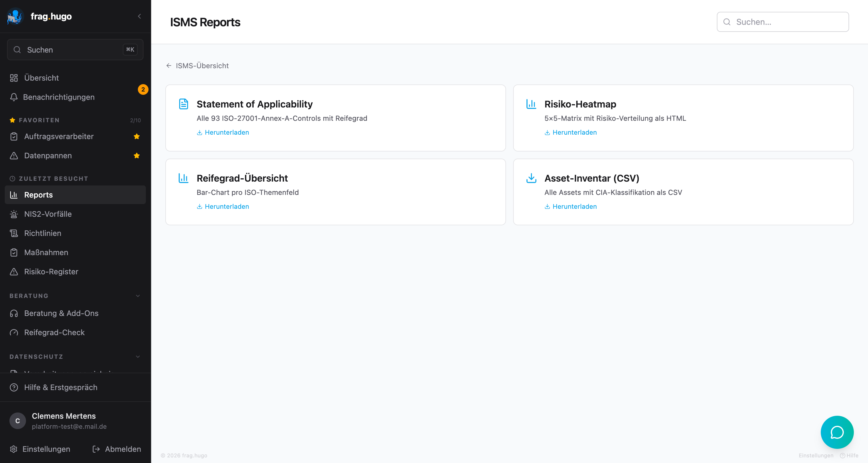The image size is (868, 463).
Task: Click the user avatar with letter C
Action: (17, 421)
